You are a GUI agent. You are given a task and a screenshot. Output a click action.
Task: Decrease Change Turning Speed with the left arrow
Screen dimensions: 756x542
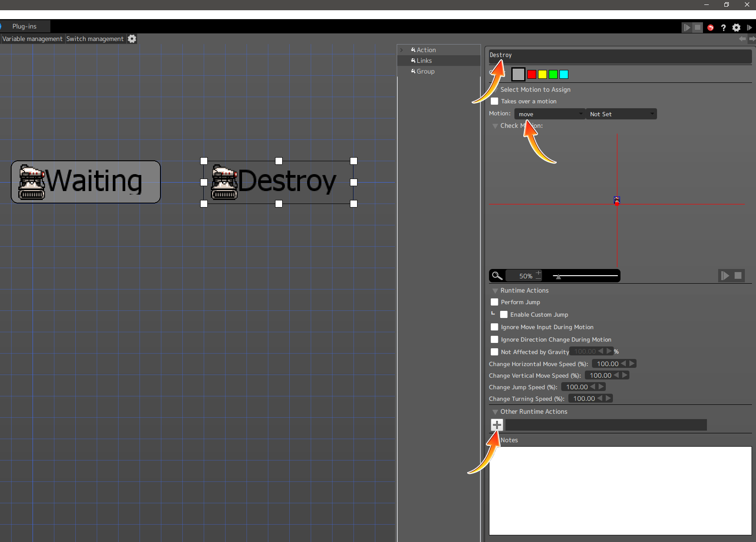coord(600,398)
